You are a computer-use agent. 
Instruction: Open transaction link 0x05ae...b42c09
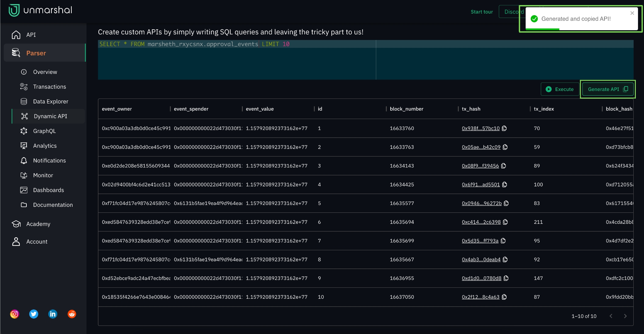tap(481, 147)
